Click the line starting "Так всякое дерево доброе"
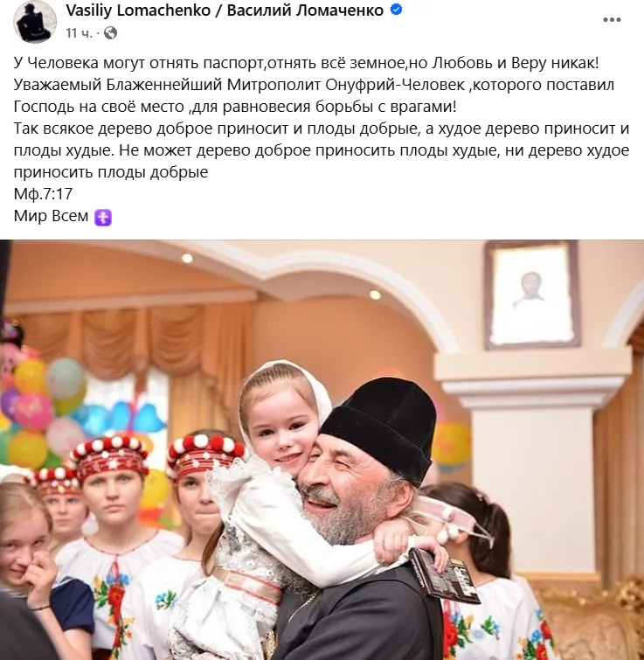This screenshot has height=660, width=644. (322, 129)
